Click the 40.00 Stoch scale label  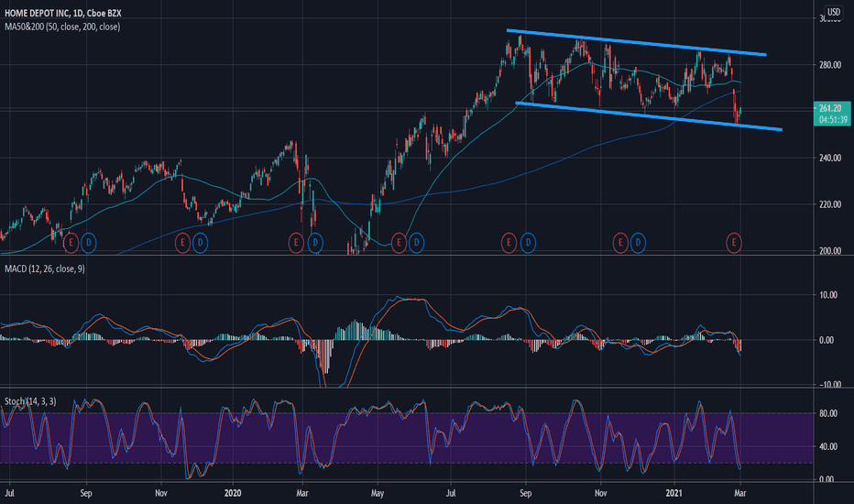click(x=828, y=447)
